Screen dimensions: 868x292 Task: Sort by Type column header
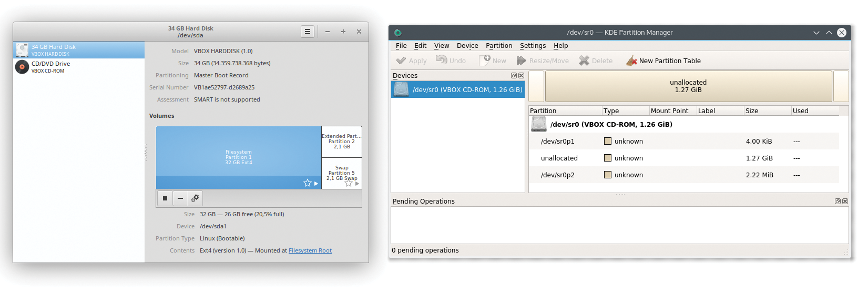(626, 110)
